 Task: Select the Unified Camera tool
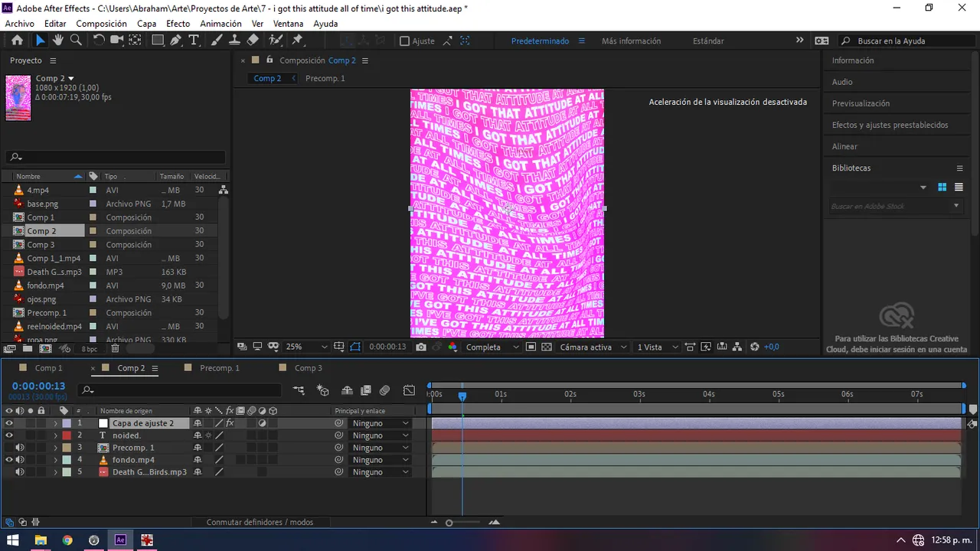point(117,41)
